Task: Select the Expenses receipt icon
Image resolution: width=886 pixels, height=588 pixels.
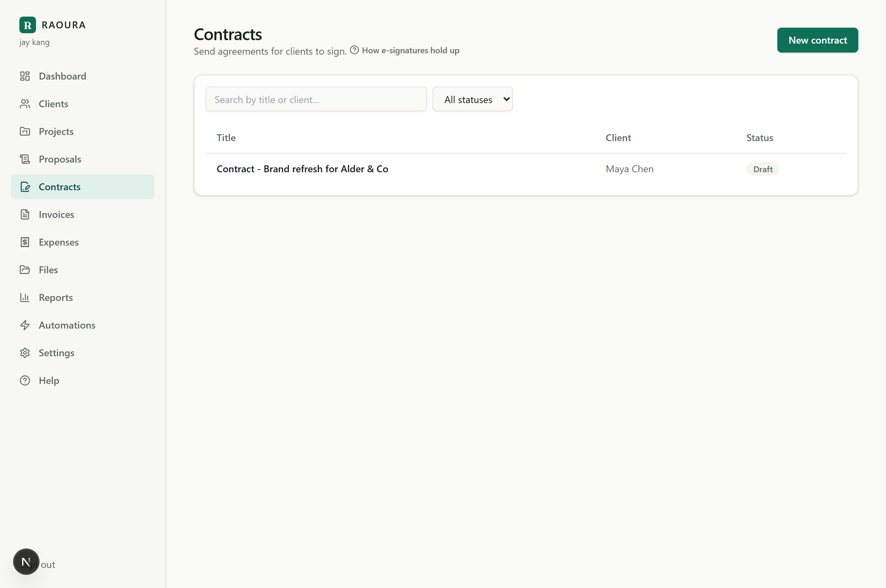Action: click(x=25, y=242)
